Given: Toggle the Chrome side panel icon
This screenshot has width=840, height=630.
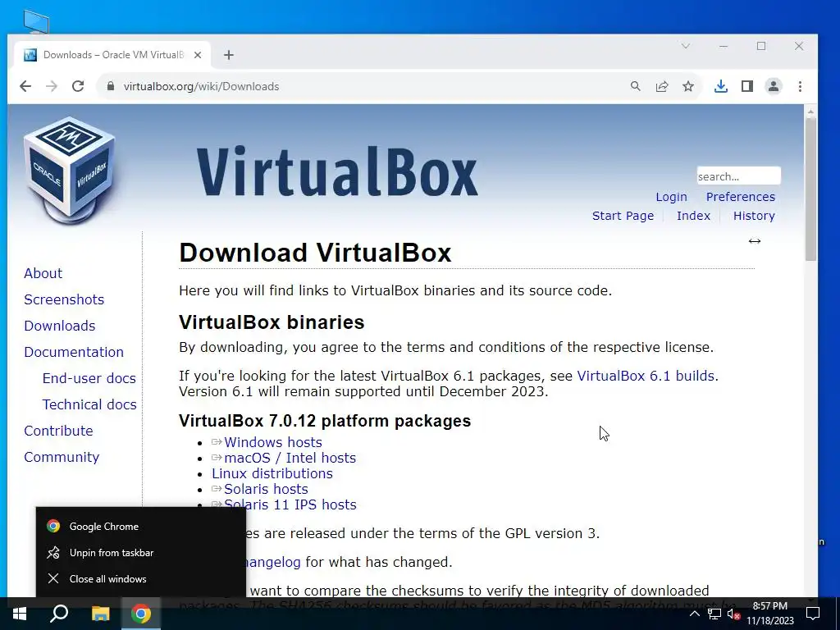Looking at the screenshot, I should [x=747, y=86].
